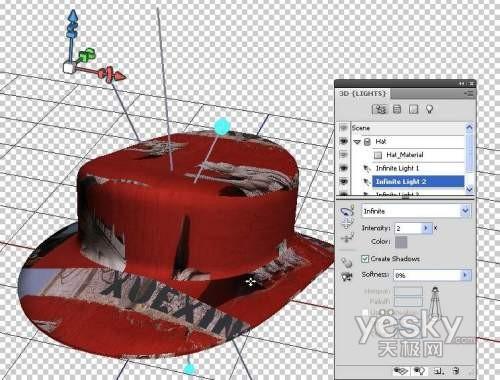Screen dimensions: 500x380
Task: Select the filter by whole scene icon
Action: [380, 109]
